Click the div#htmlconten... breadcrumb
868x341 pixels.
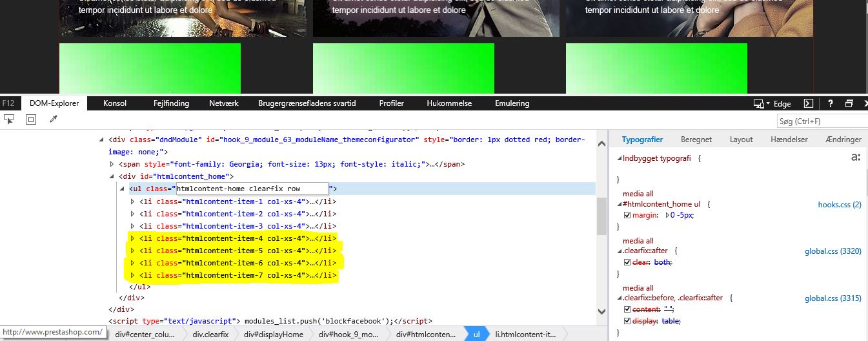pyautogui.click(x=426, y=334)
